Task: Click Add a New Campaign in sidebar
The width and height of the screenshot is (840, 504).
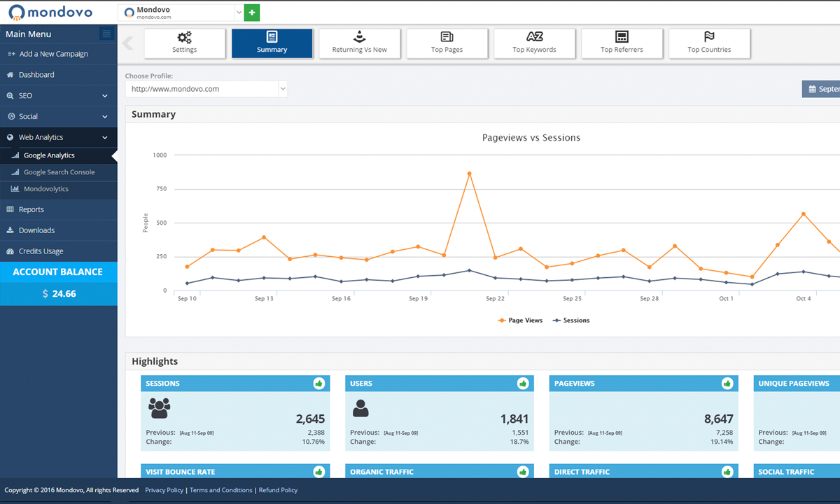Action: point(59,54)
